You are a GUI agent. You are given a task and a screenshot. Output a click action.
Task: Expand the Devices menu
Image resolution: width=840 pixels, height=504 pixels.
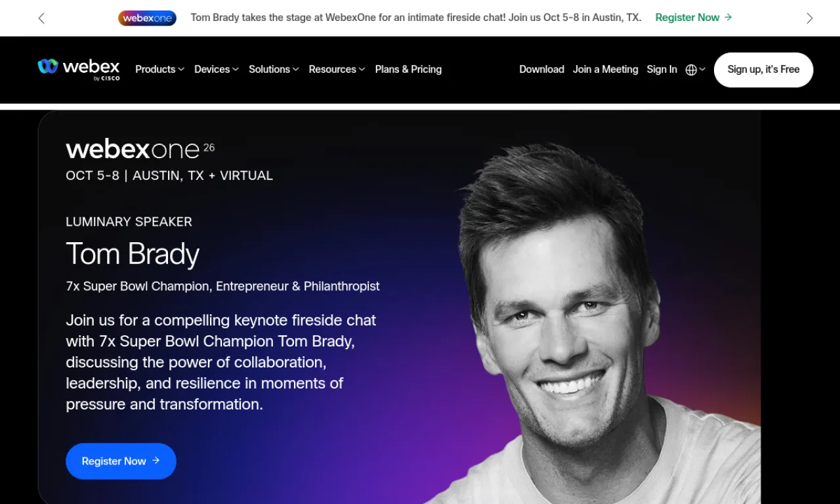(x=217, y=70)
